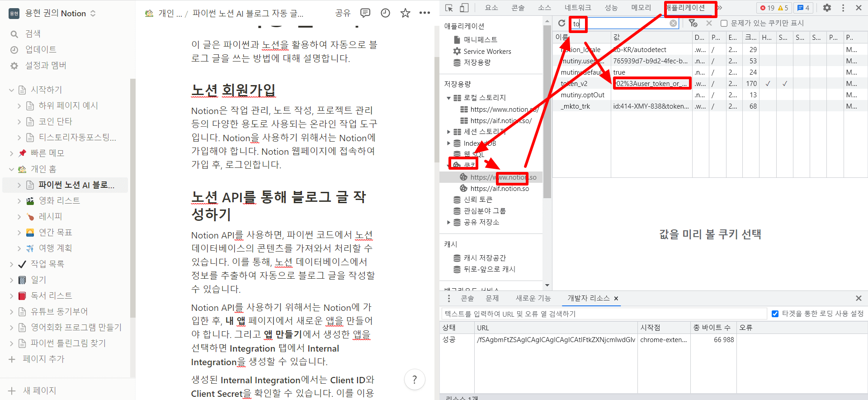868x400 pixels.
Task: Refresh the cookies table
Action: coord(561,23)
